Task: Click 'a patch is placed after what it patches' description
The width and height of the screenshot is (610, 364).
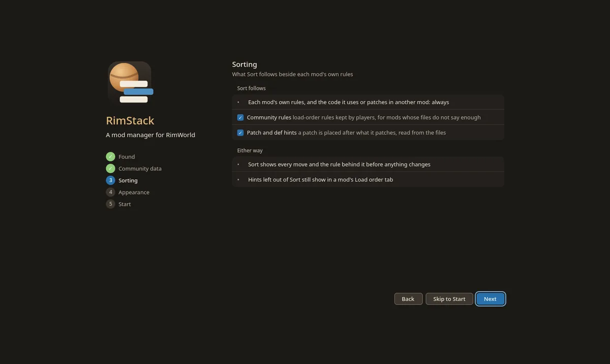Action: [372, 133]
